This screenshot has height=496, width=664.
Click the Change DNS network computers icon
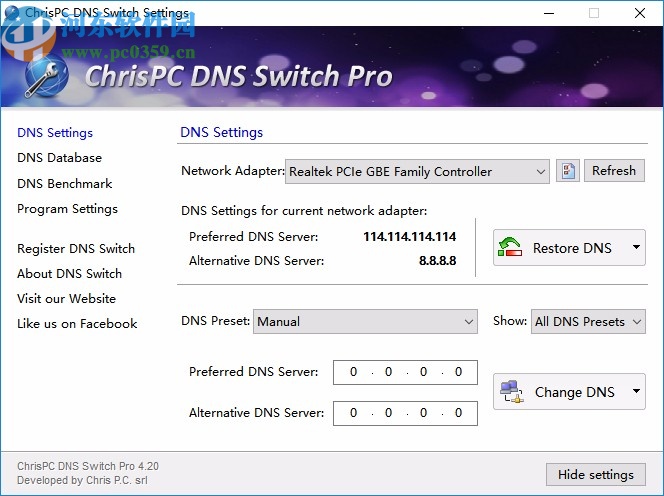[x=512, y=391]
